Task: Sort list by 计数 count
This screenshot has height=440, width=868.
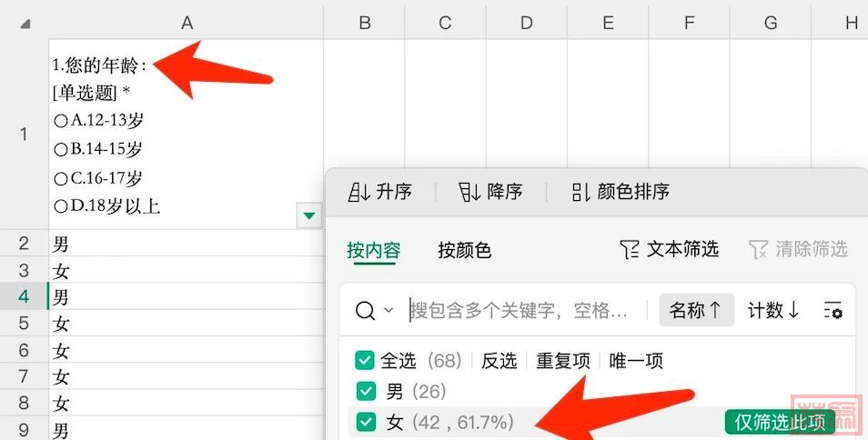Action: (774, 310)
